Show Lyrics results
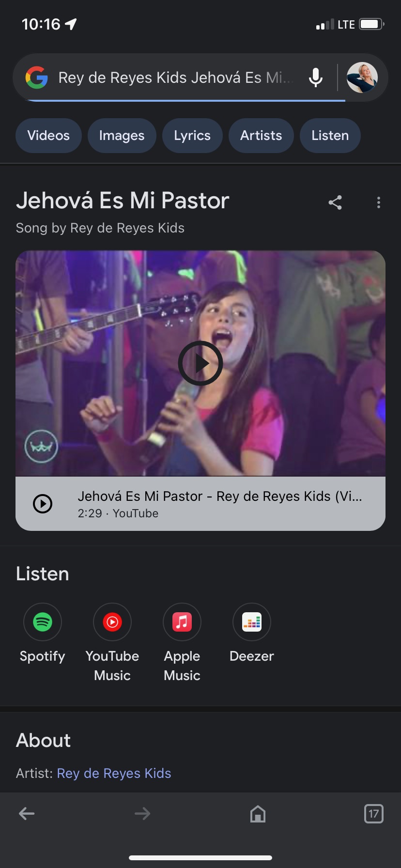Viewport: 401px width, 868px height. tap(192, 136)
